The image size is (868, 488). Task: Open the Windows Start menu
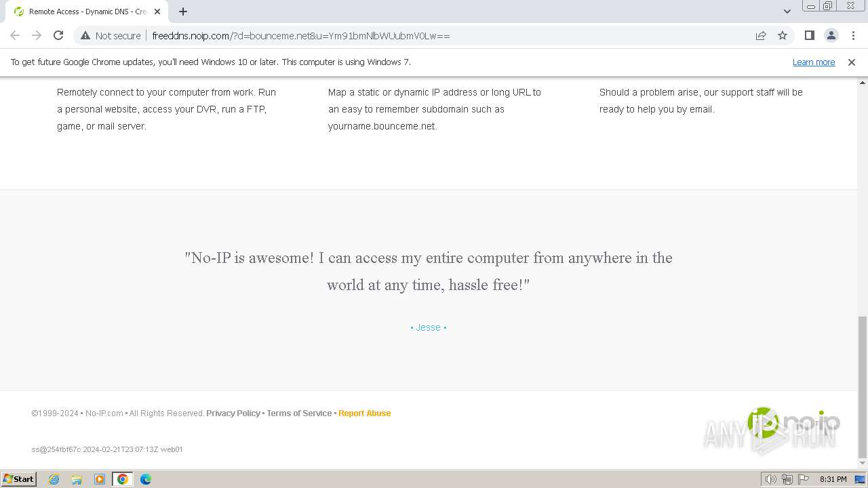[19, 479]
